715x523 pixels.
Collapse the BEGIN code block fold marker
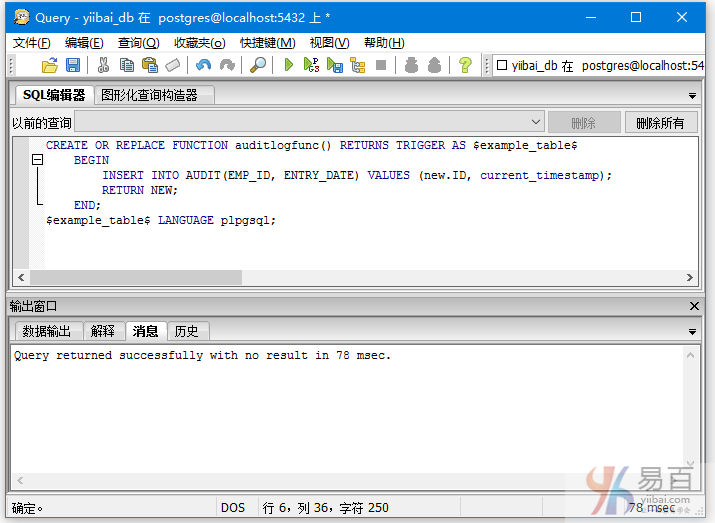click(x=37, y=160)
